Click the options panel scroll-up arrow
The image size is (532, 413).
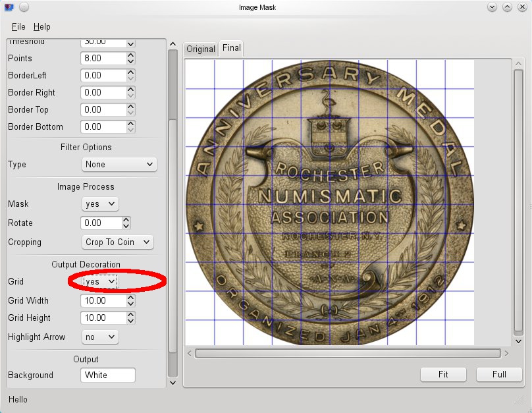click(173, 44)
